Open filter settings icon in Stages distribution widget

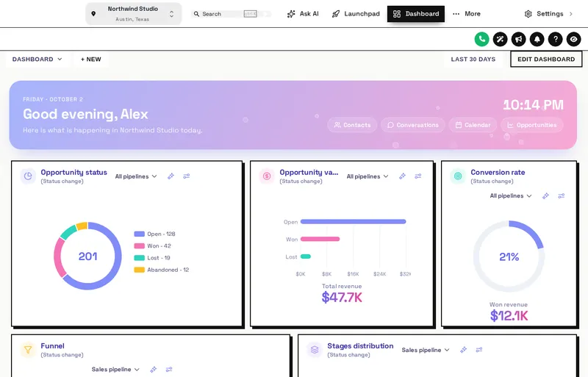(479, 350)
